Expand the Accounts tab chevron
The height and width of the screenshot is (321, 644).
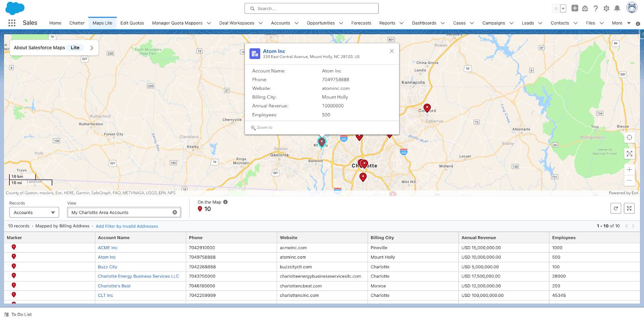pyautogui.click(x=296, y=23)
